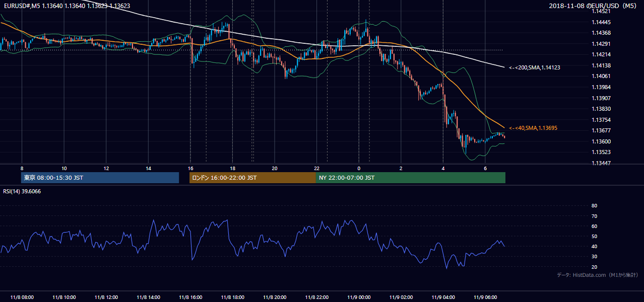Click the データ: HistData.com source credit

(x=597, y=275)
